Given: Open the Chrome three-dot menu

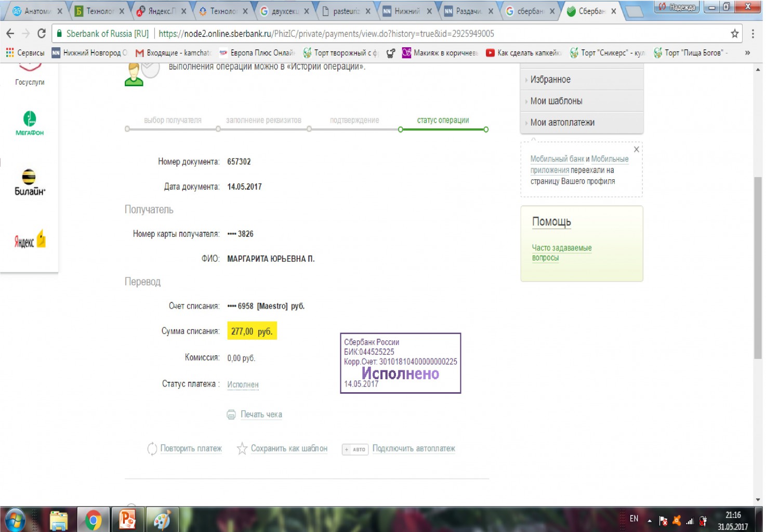Looking at the screenshot, I should point(753,34).
